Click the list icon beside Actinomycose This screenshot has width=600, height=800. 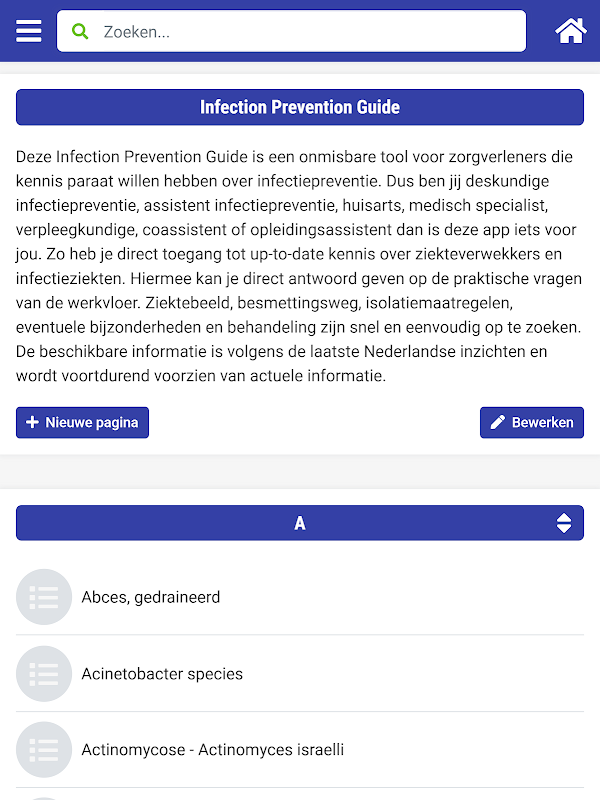pos(44,750)
